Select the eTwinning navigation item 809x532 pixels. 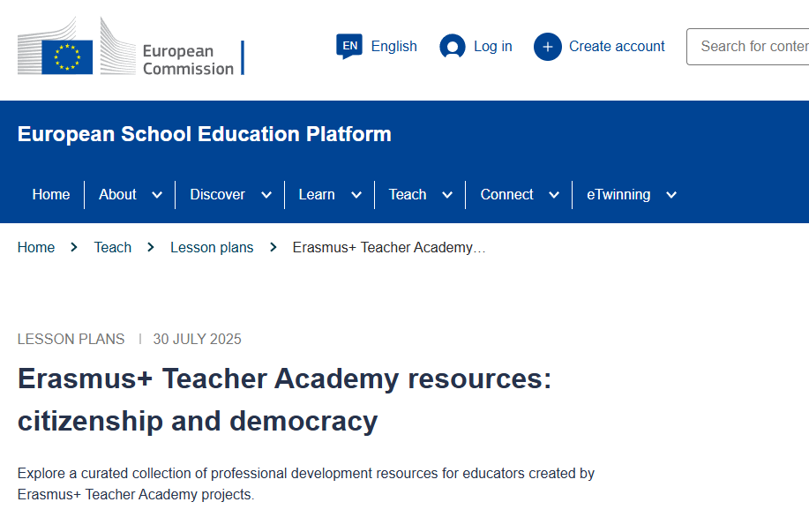pyautogui.click(x=618, y=195)
